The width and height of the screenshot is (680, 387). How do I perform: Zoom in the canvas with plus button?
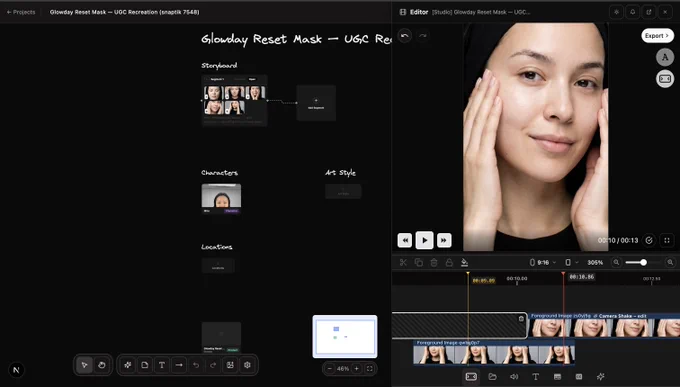[356, 369]
